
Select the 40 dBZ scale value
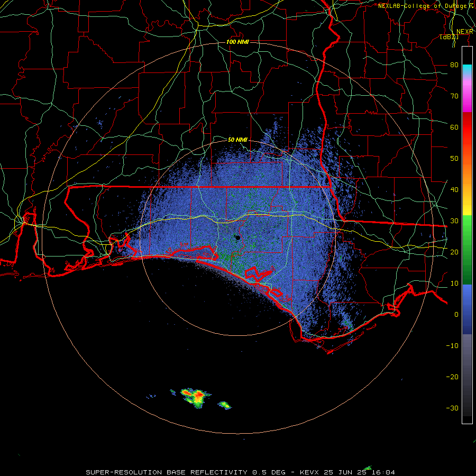pyautogui.click(x=454, y=190)
